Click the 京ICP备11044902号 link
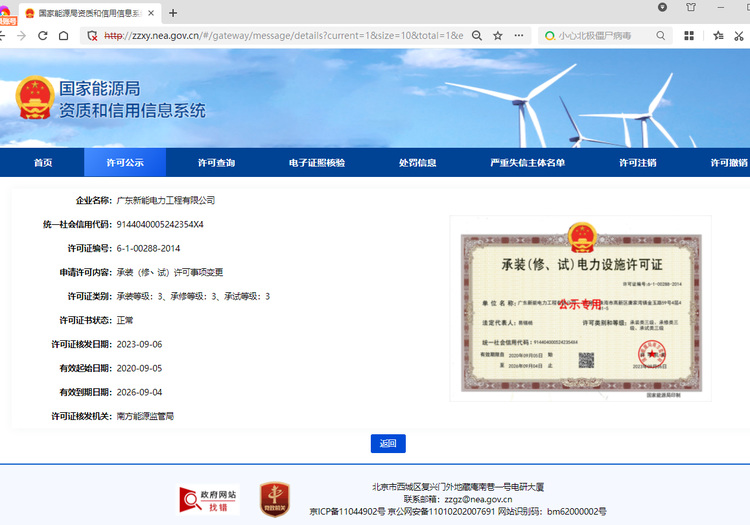Viewport: 750px width, 525px height. click(347, 512)
